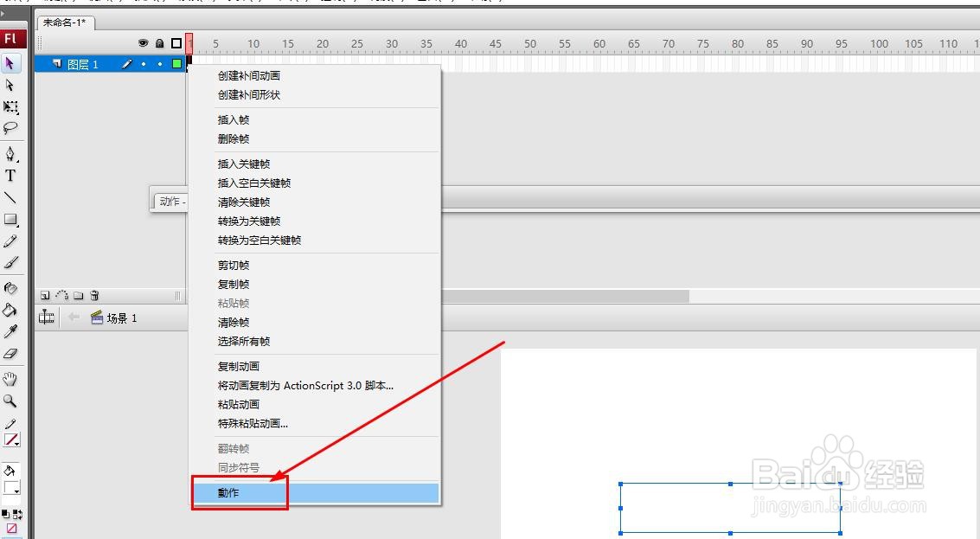Screen dimensions: 980x539
Task: Delete layer with trash icon
Action: pos(94,295)
